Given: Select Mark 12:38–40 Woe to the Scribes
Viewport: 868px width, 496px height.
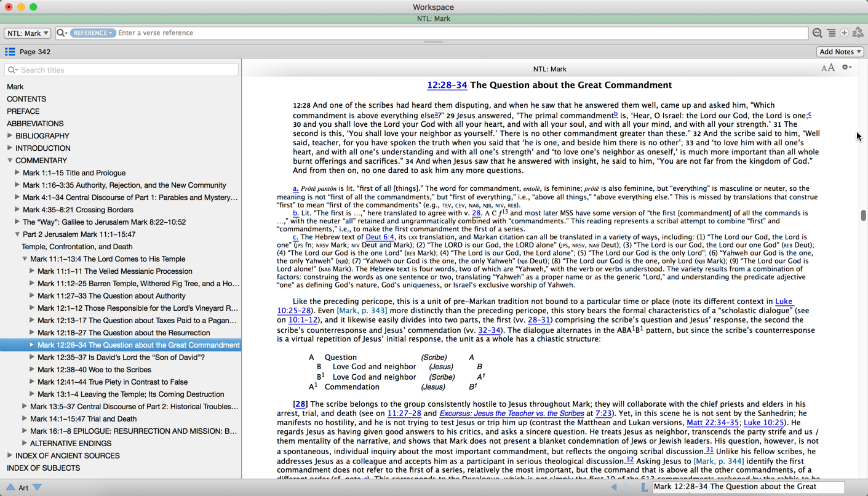Looking at the screenshot, I should [94, 370].
